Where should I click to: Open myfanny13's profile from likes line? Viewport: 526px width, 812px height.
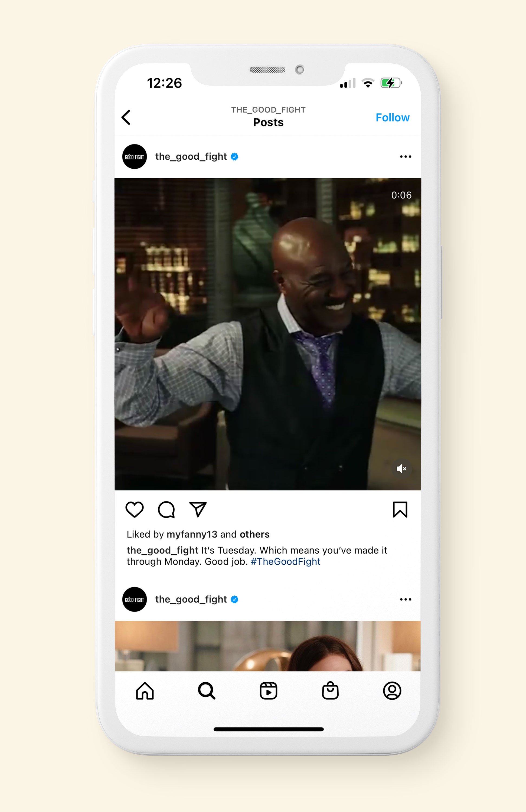pyautogui.click(x=192, y=534)
